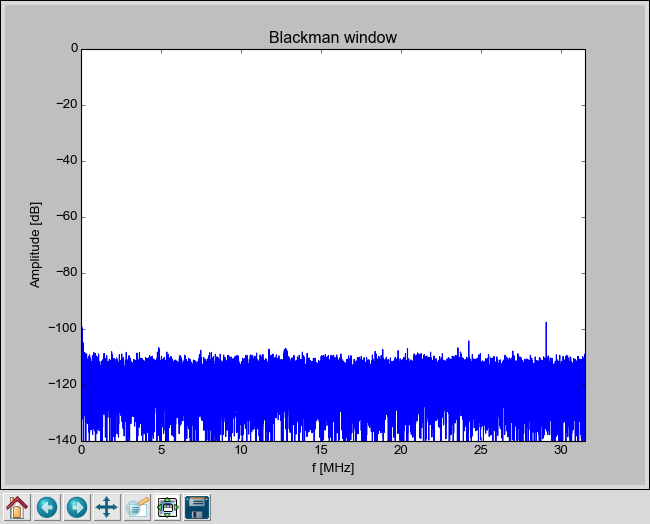This screenshot has height=524, width=650.
Task: Click the -60 y-axis tick label
Action: point(67,216)
